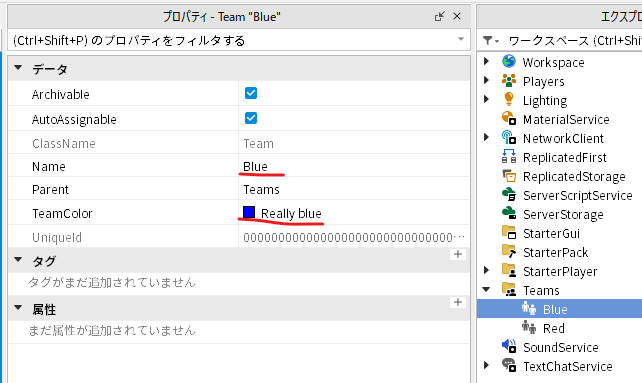Screen dimensions: 642x383
Task: Close the Properties panel
Action: coord(457,16)
